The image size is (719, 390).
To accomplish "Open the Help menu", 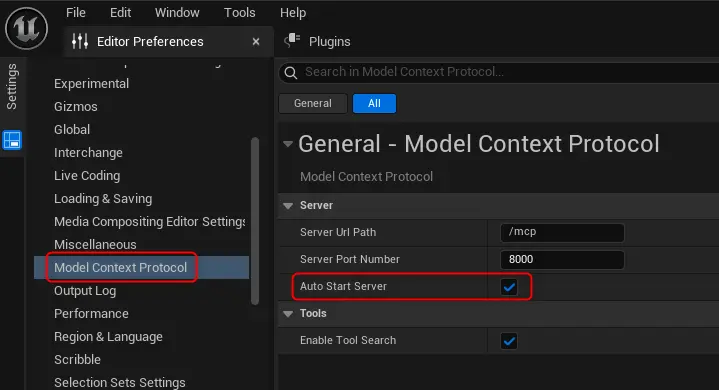I will (x=293, y=13).
